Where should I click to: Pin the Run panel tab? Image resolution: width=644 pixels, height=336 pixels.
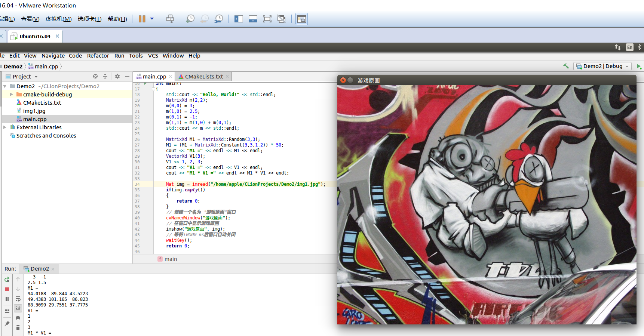click(7, 324)
